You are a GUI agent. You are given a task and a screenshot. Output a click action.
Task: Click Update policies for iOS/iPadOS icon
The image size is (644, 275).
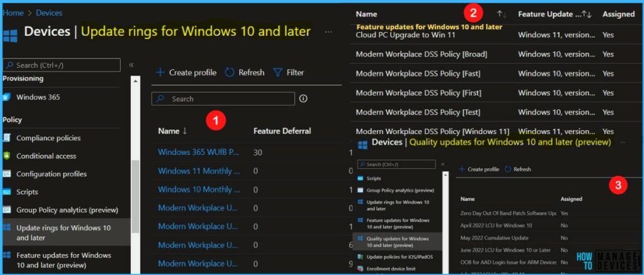tap(360, 257)
